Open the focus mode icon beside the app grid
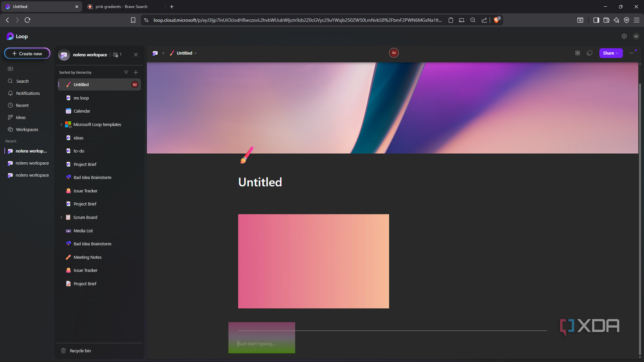Viewport: 644px width, 362px height. pos(589,53)
